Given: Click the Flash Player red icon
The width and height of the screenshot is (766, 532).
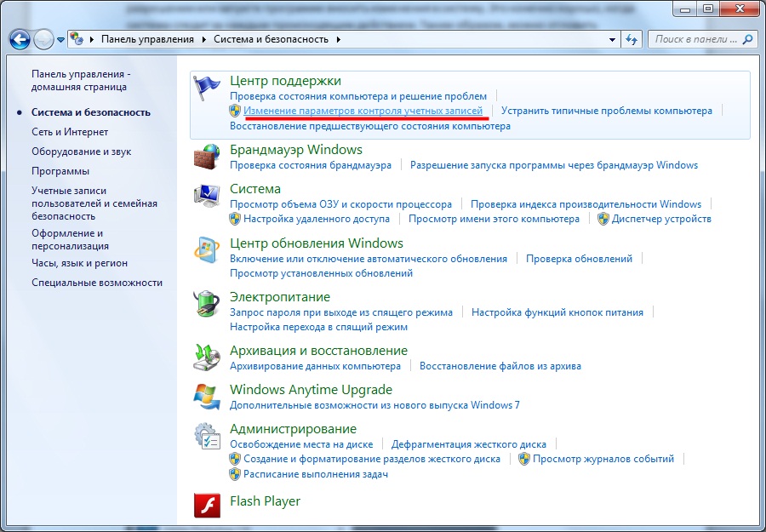Looking at the screenshot, I should [207, 505].
